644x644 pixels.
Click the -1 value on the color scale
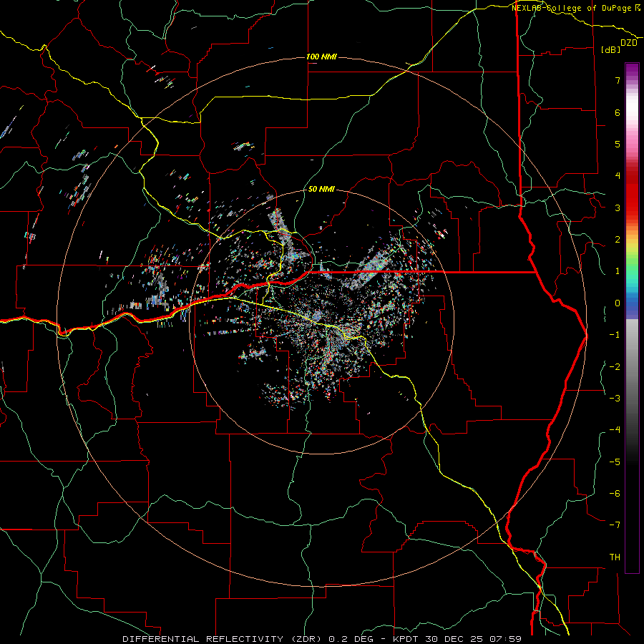coord(615,335)
